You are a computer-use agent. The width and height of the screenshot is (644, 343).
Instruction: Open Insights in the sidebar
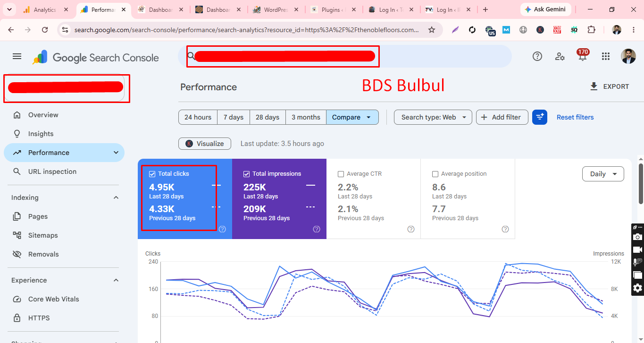pos(64,134)
